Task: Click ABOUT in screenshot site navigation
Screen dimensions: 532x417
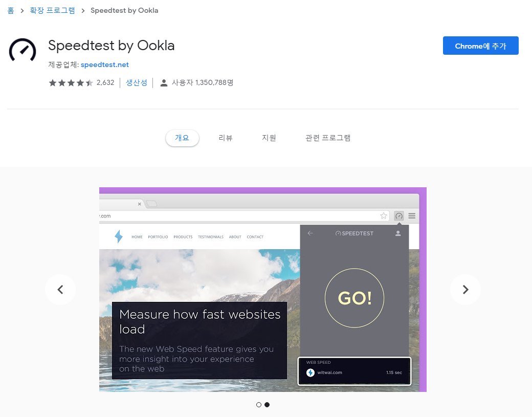Action: pyautogui.click(x=235, y=237)
